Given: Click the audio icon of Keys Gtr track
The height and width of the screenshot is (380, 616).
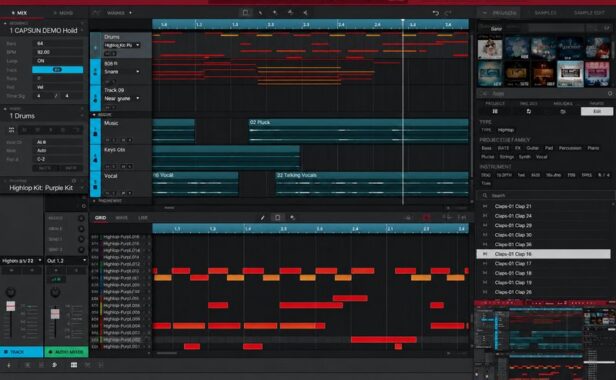Looking at the screenshot, I should tap(95, 158).
